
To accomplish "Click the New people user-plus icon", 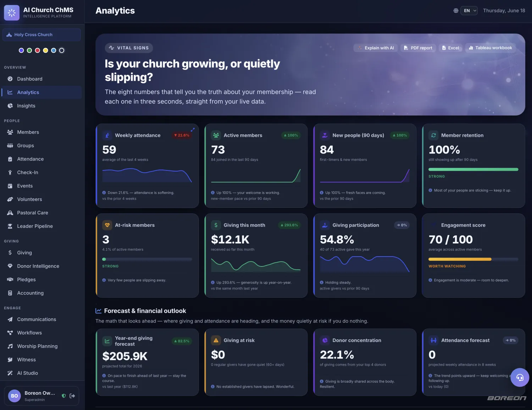I will tap(325, 135).
